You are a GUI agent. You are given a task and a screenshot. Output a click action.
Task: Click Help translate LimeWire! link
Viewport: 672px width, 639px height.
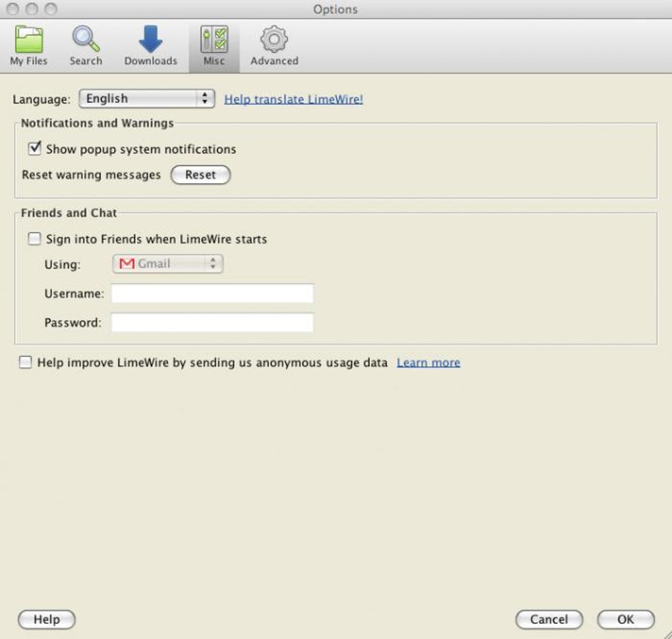point(294,99)
